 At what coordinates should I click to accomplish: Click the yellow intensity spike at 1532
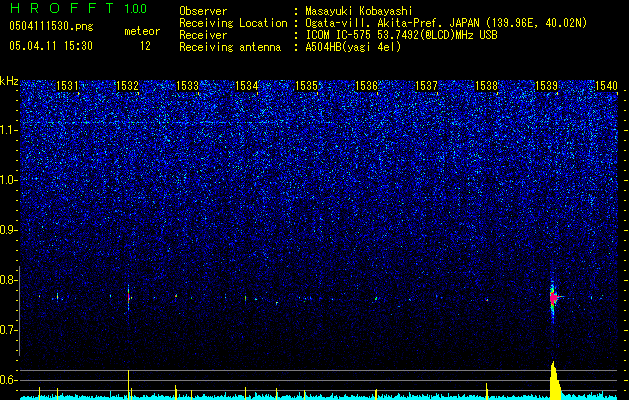pos(128,384)
